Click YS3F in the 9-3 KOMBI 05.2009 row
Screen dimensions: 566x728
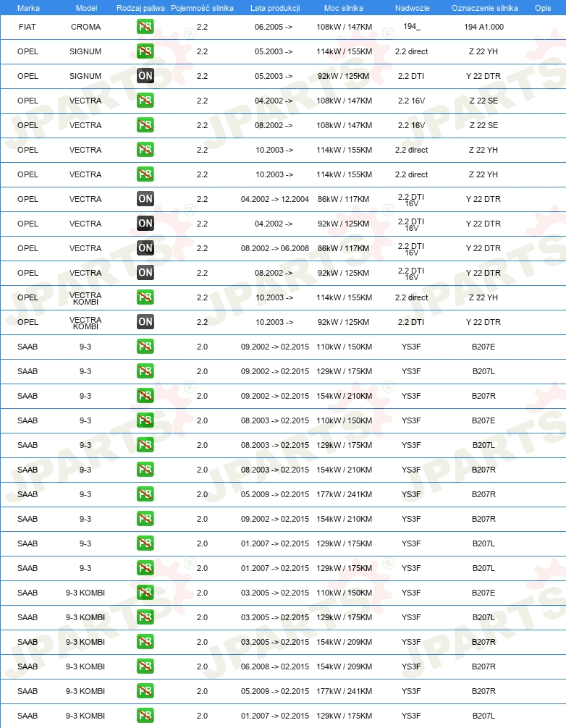[411, 691]
